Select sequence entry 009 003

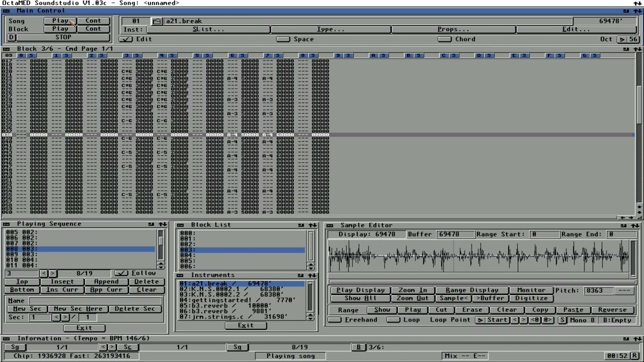(x=80, y=254)
